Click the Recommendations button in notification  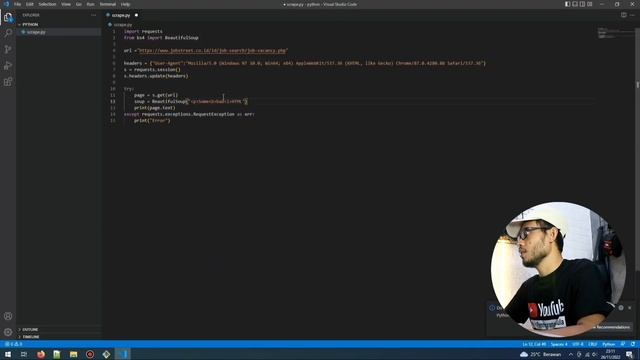(x=612, y=327)
